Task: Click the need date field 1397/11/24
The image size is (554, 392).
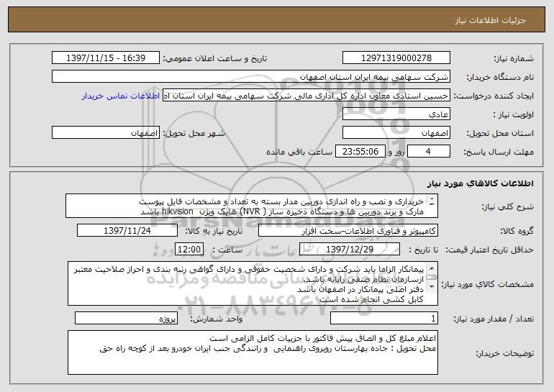Action: [x=127, y=231]
